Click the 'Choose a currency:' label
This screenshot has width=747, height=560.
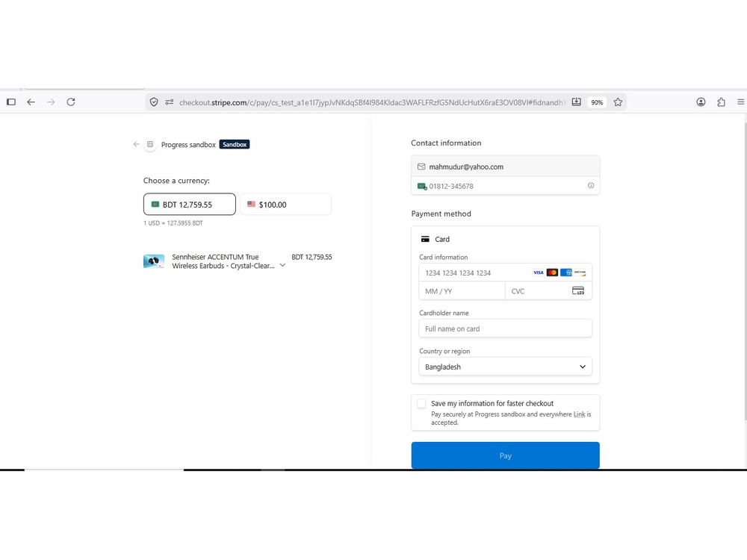(176, 181)
